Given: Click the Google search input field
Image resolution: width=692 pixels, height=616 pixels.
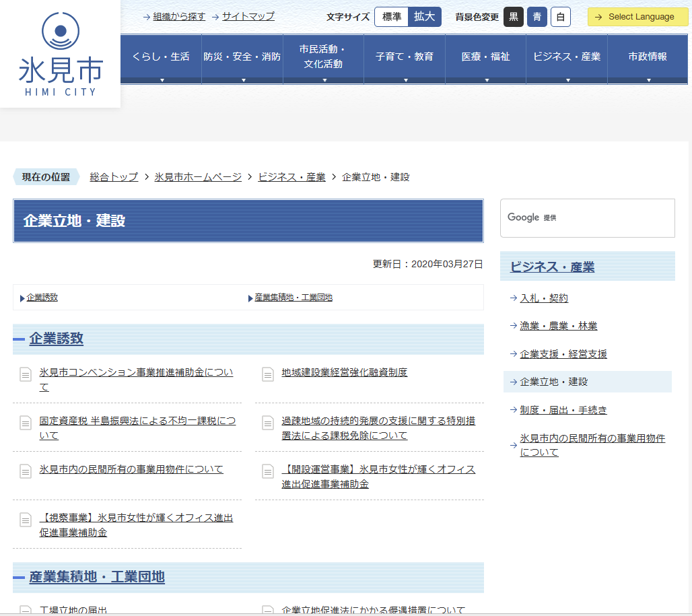Looking at the screenshot, I should coord(588,218).
